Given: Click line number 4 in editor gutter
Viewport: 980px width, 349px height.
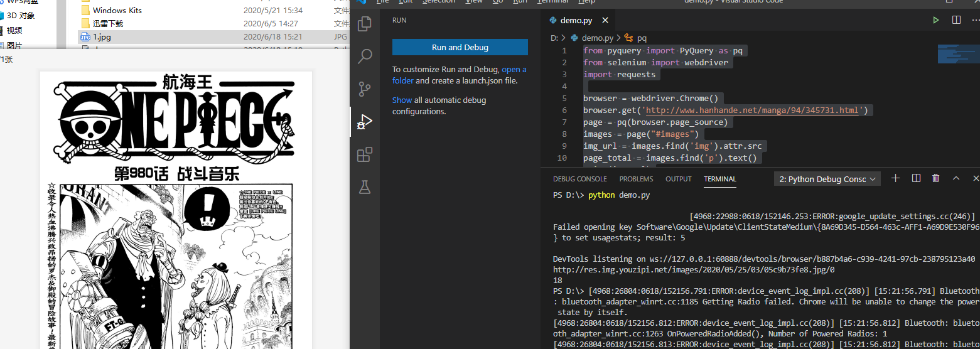Looking at the screenshot, I should (x=564, y=86).
